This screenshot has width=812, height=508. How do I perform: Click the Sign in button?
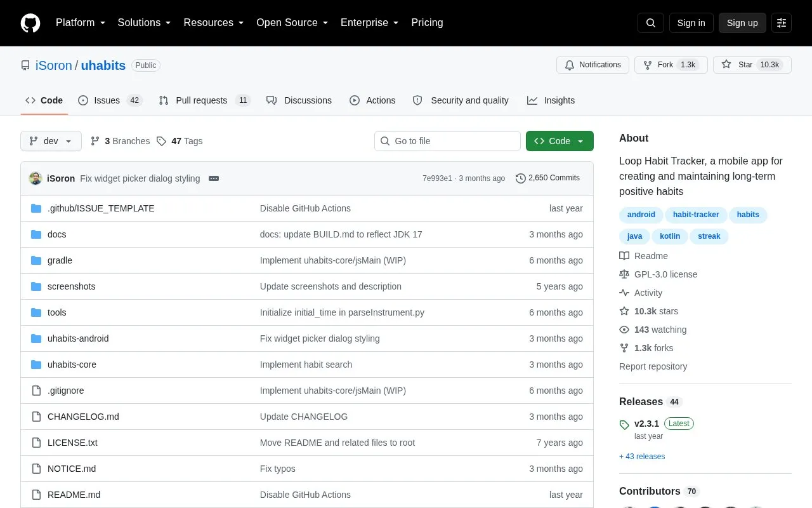click(x=691, y=23)
